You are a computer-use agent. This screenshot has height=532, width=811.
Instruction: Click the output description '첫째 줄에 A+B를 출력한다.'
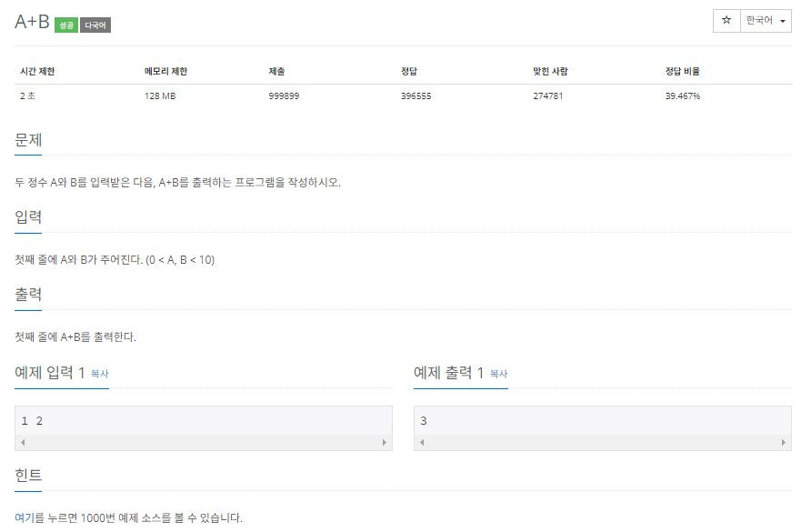pyautogui.click(x=75, y=336)
